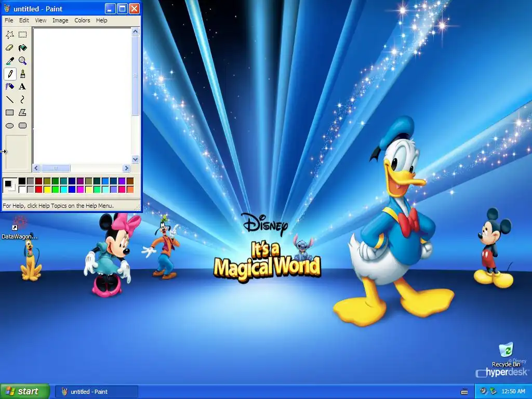Pick the Fill With Color bucket tool
Image resolution: width=532 pixels, height=399 pixels.
click(22, 47)
